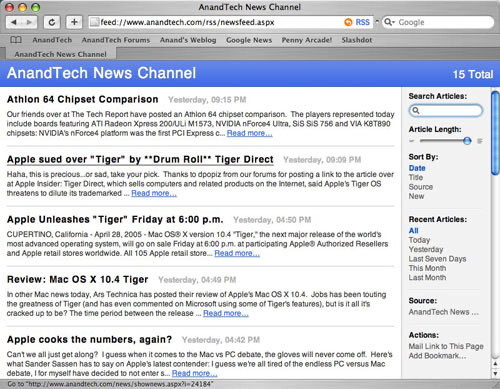Click Read more for Apple Unleashes Tiger

(237, 253)
